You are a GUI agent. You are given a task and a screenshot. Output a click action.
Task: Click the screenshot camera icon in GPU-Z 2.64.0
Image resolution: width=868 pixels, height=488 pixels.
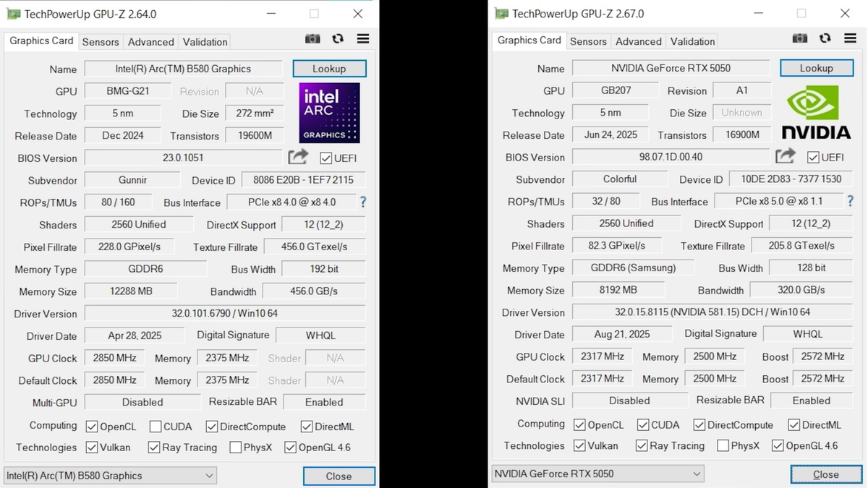click(312, 39)
